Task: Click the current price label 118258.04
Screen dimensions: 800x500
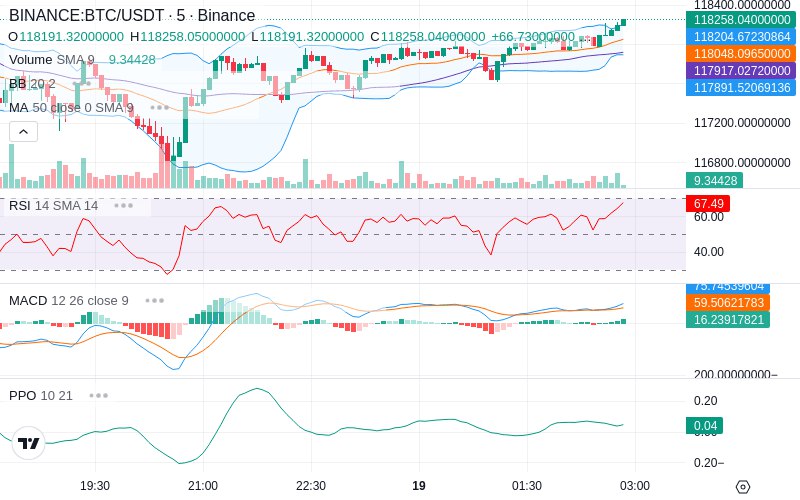Action: (742, 20)
